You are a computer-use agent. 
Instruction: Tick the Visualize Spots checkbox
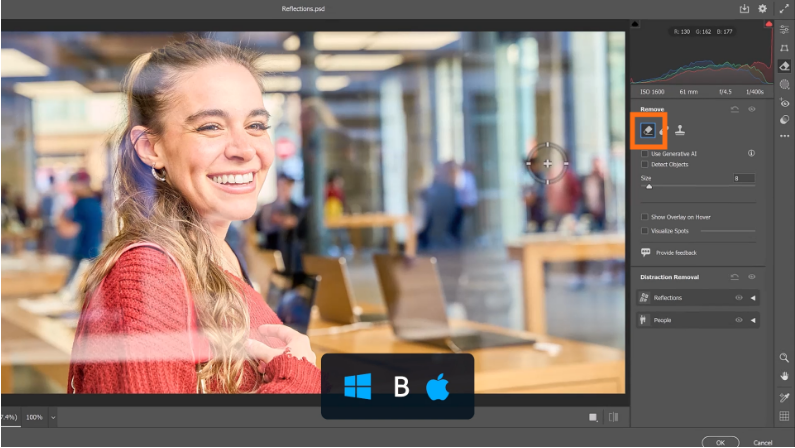pos(645,230)
